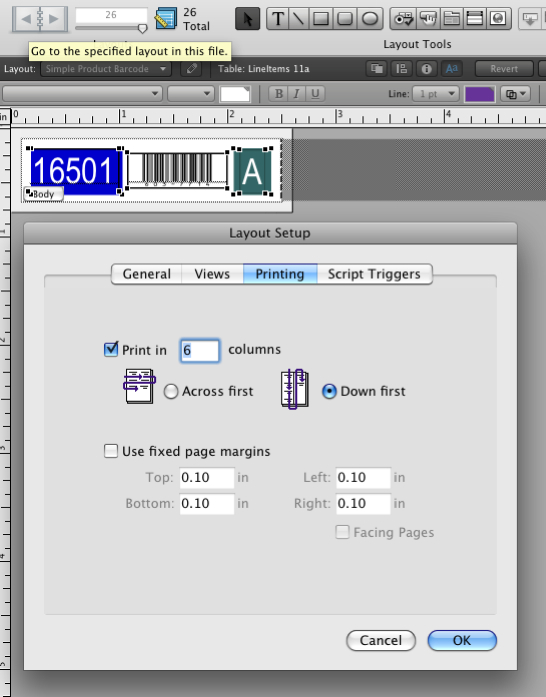
Task: Toggle the Aa formatting bar icon
Action: [x=451, y=69]
